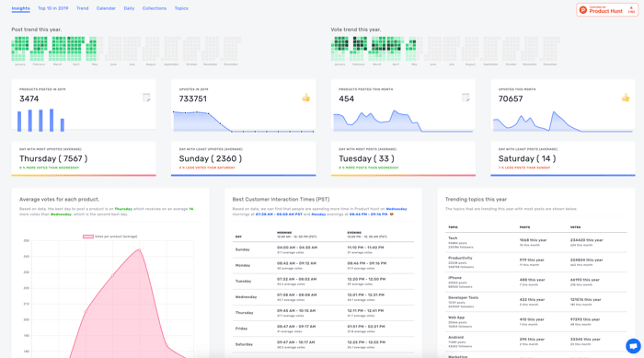644x358 pixels.
Task: Click the peak point on the average votes chart
Action: 140,249
